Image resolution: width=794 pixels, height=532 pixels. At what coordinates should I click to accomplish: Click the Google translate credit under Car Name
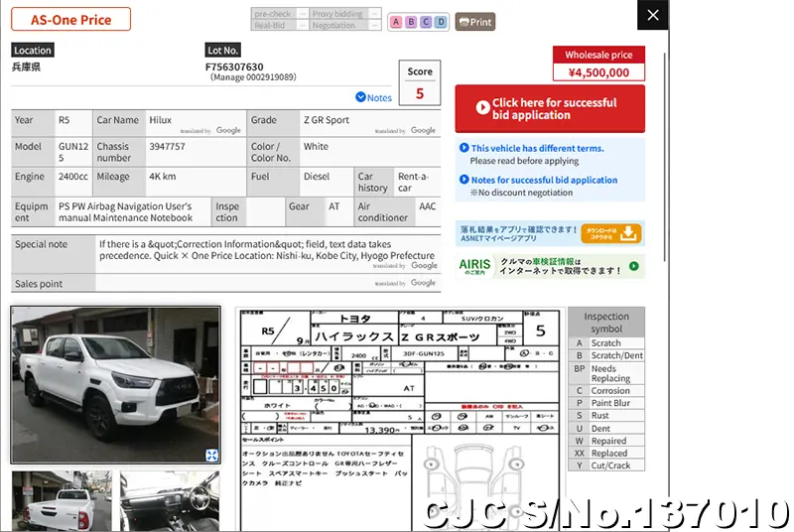point(210,131)
